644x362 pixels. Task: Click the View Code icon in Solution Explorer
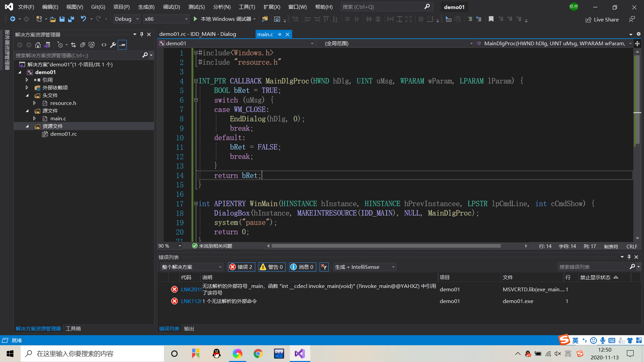(x=104, y=45)
